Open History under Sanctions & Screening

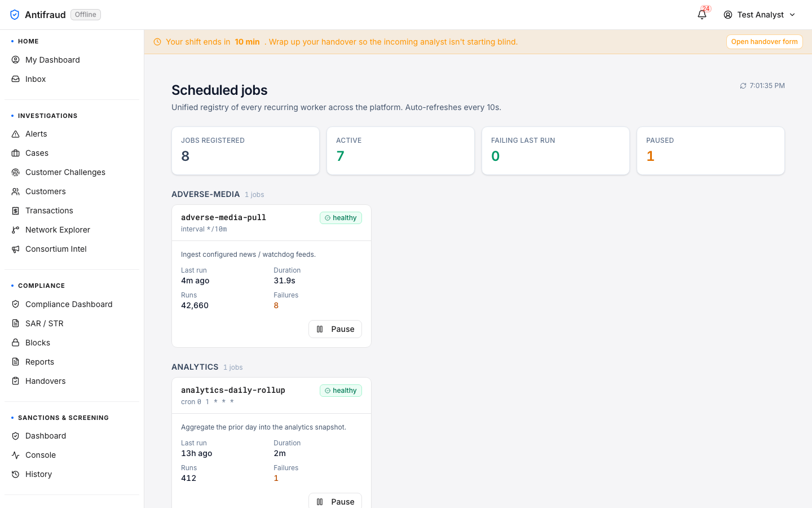tap(72, 474)
